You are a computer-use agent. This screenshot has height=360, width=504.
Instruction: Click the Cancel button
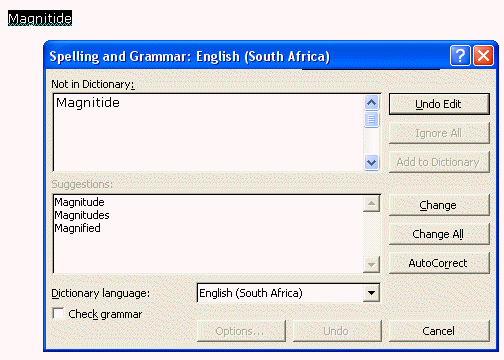click(x=439, y=331)
